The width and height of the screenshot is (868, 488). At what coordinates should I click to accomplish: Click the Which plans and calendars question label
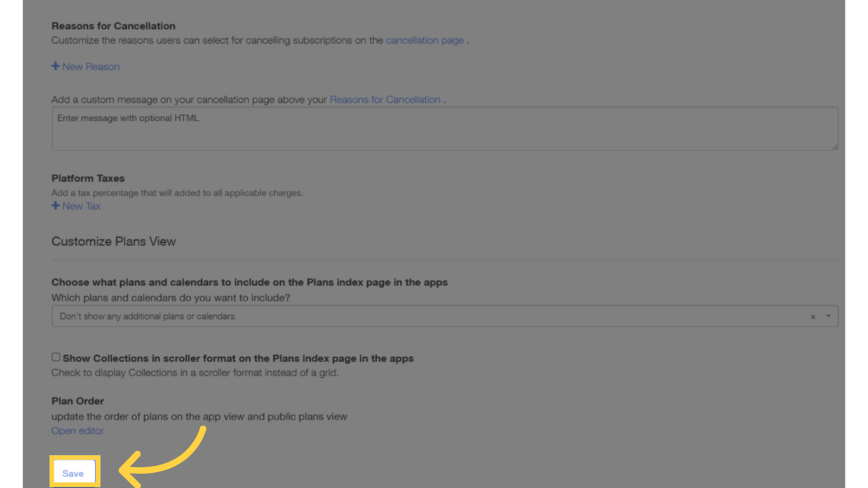[x=171, y=298]
